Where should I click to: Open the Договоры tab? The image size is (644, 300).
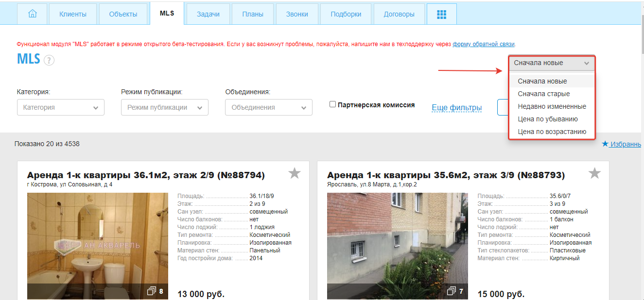pos(399,14)
